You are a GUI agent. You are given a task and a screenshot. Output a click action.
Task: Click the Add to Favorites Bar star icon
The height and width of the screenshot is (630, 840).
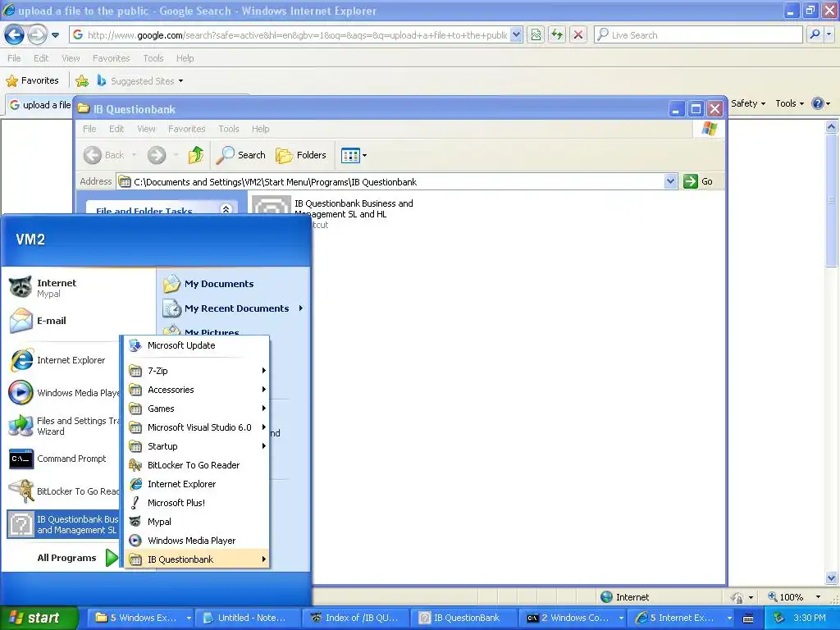(82, 81)
